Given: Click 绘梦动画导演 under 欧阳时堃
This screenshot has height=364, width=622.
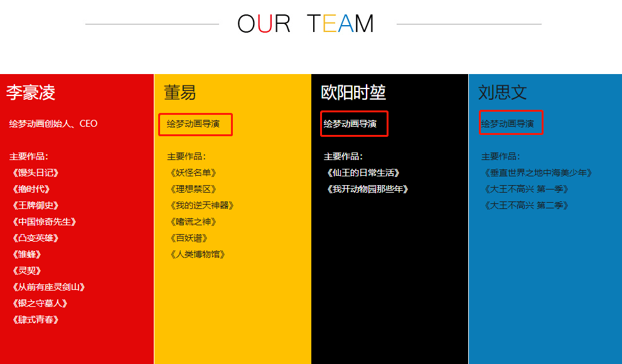Looking at the screenshot, I should coord(350,124).
